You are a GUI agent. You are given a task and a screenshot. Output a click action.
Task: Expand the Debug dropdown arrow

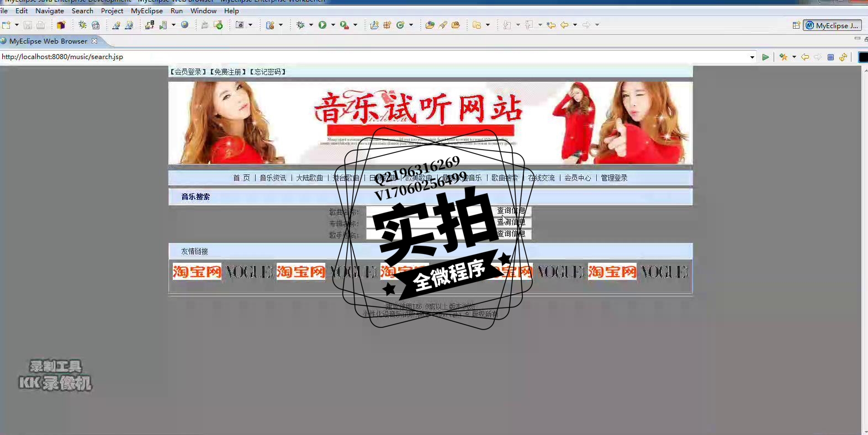[x=311, y=25]
